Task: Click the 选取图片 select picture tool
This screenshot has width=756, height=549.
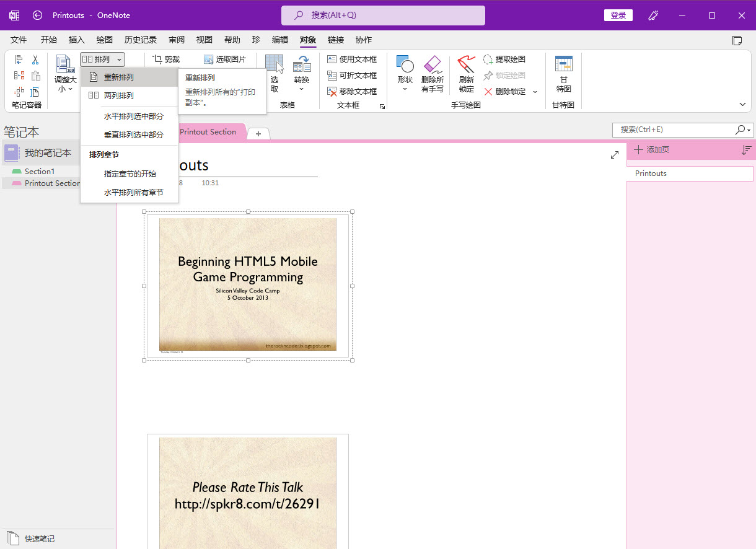Action: click(225, 59)
